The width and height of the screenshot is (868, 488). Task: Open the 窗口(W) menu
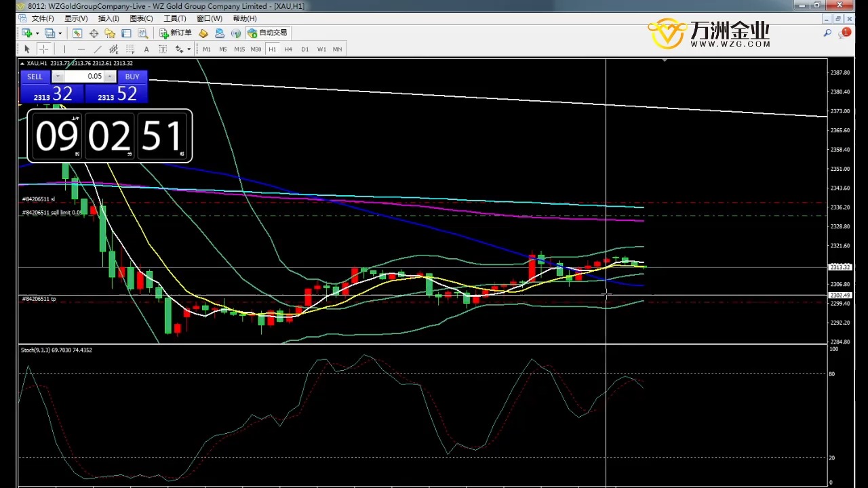pos(210,18)
